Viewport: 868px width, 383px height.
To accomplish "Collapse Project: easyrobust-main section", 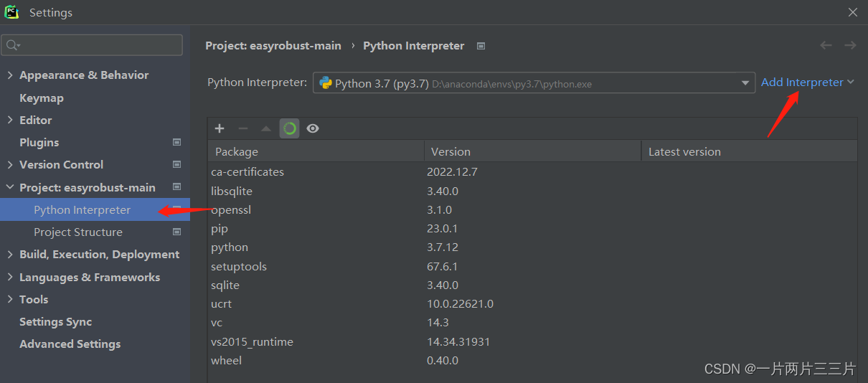I will 10,188.
